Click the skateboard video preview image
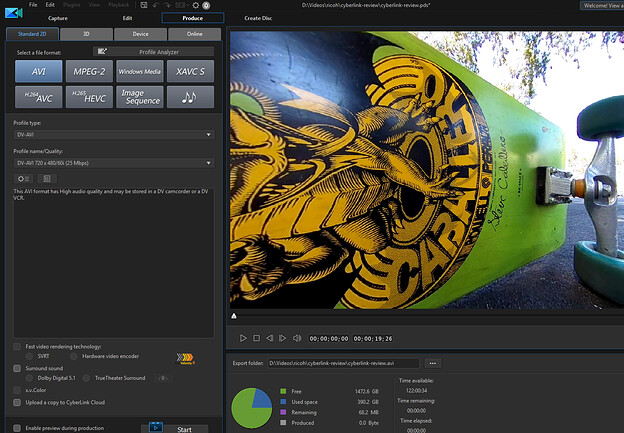 click(427, 170)
